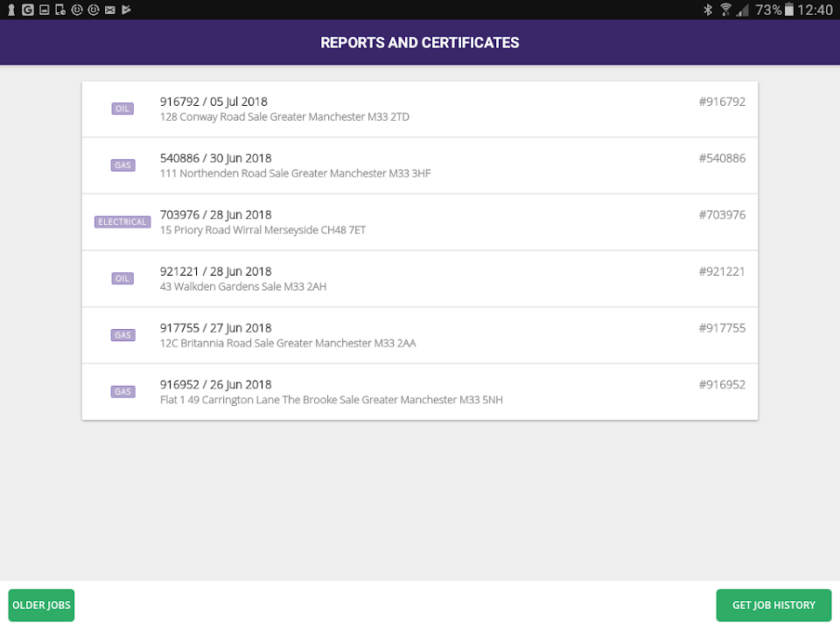Tap the GAS badge for job 916952
This screenshot has height=630, width=840.
tap(122, 392)
